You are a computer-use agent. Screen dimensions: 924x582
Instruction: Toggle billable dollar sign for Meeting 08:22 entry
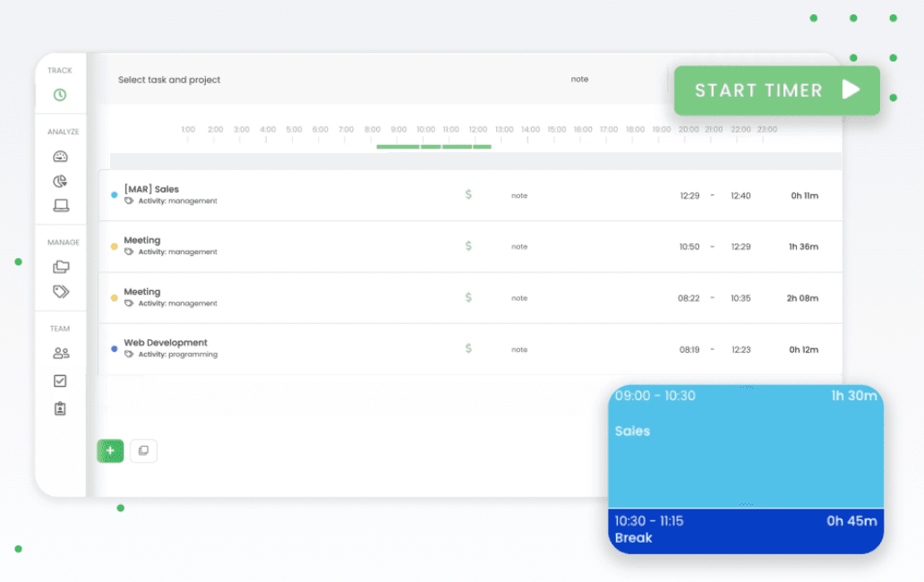click(468, 297)
